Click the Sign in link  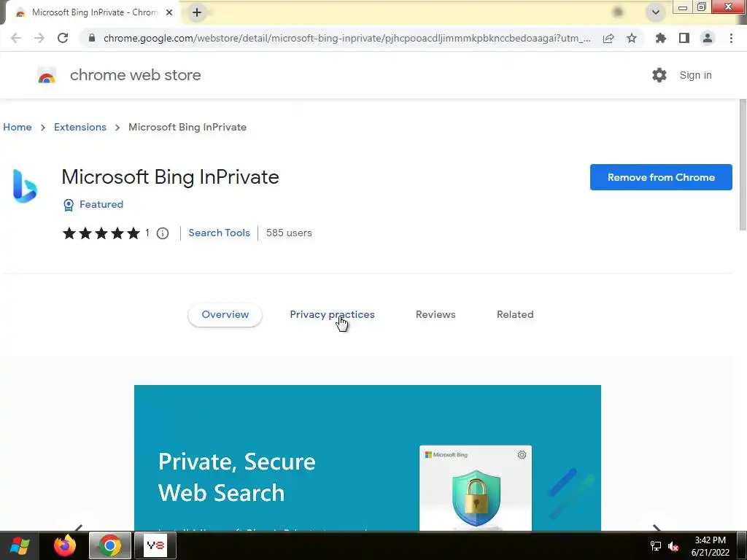(695, 75)
